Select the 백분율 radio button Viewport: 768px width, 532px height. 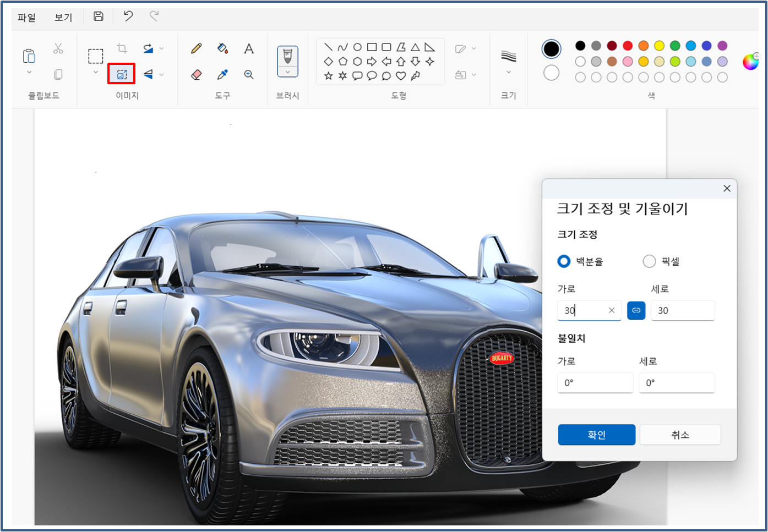pyautogui.click(x=564, y=261)
